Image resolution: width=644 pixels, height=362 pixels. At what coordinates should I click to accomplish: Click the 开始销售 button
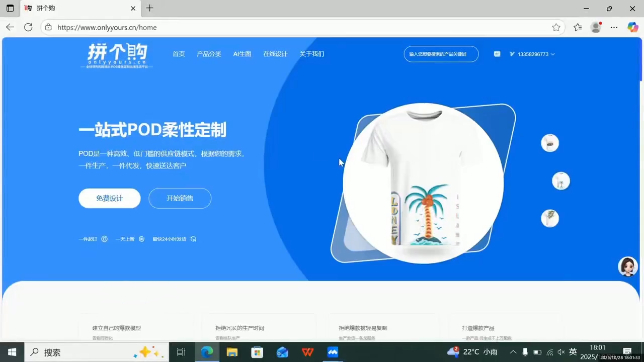pos(180,198)
